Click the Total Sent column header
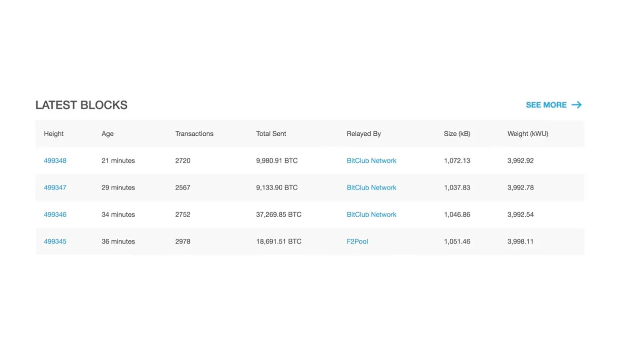Screen dimensions: 644x362 [271, 134]
